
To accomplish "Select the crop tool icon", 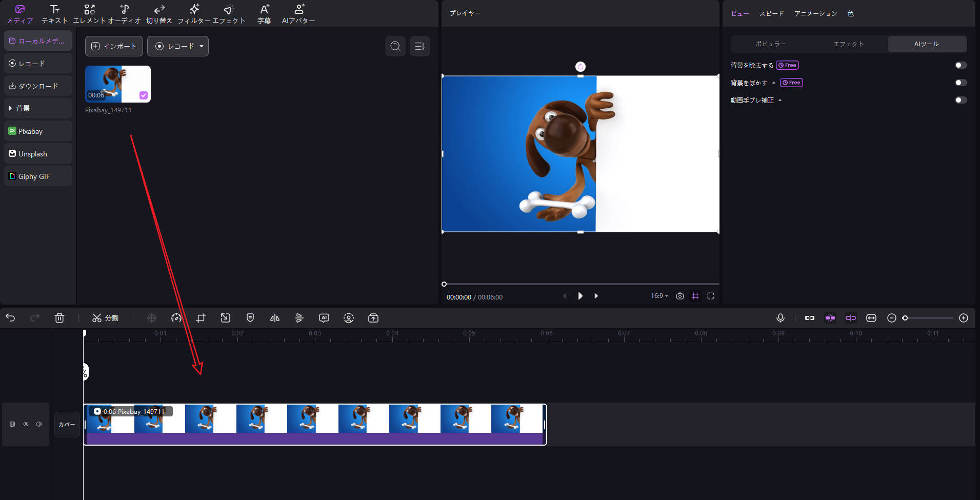I will [201, 318].
